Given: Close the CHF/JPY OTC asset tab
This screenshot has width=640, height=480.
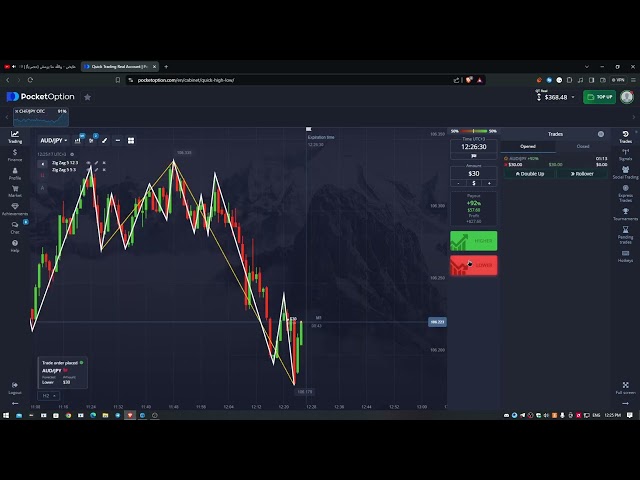Looking at the screenshot, I should pos(17,111).
